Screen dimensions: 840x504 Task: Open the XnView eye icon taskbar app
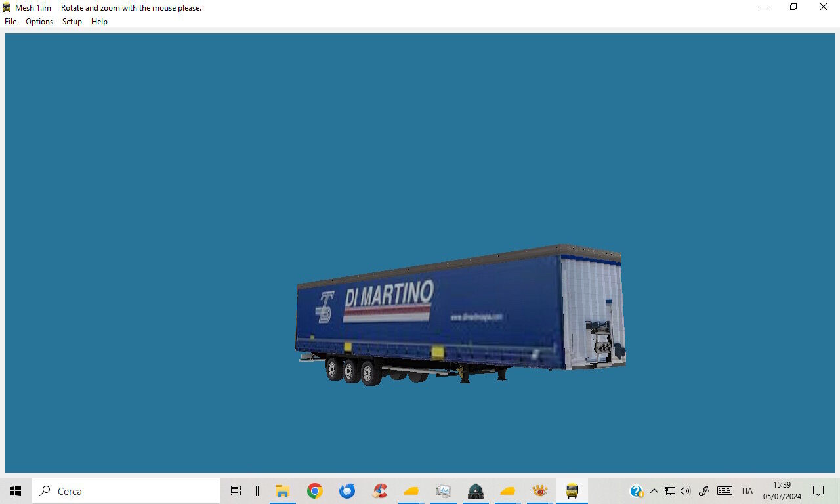540,491
